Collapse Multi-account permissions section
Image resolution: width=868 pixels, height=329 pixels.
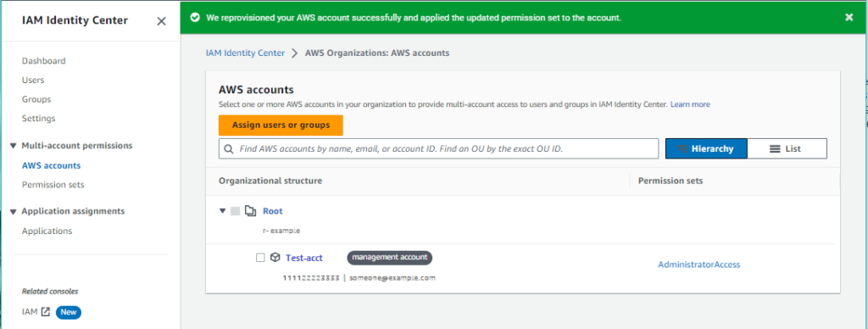14,146
